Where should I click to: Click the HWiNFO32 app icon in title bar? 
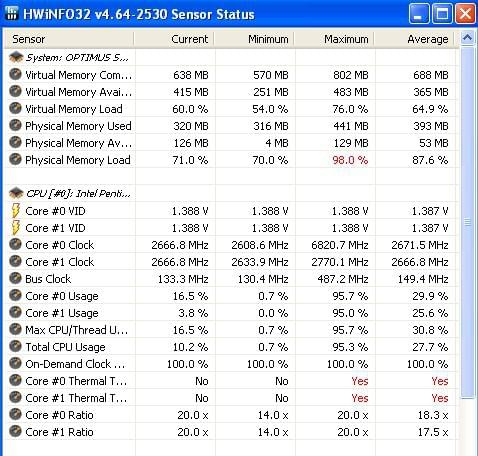[12, 14]
